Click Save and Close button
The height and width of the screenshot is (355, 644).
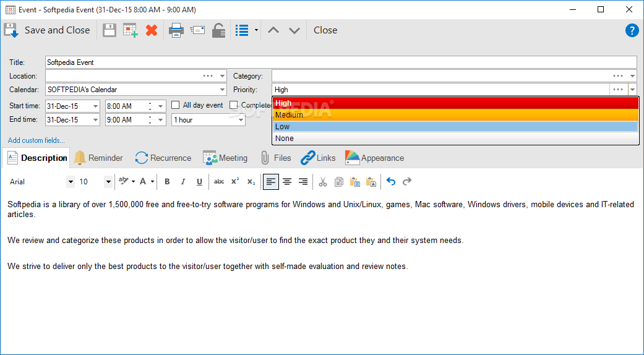coord(47,30)
